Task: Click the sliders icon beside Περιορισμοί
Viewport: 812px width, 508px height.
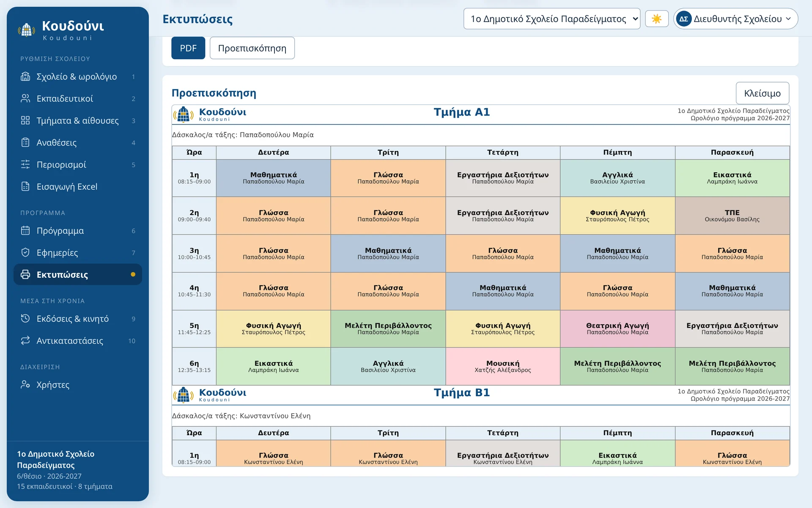Action: pos(25,165)
